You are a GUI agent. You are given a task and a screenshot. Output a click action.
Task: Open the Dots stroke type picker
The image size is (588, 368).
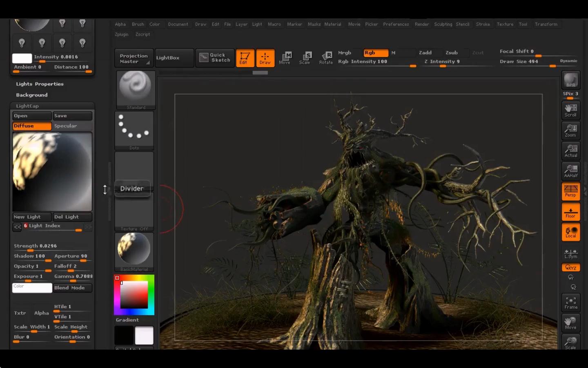[134, 130]
